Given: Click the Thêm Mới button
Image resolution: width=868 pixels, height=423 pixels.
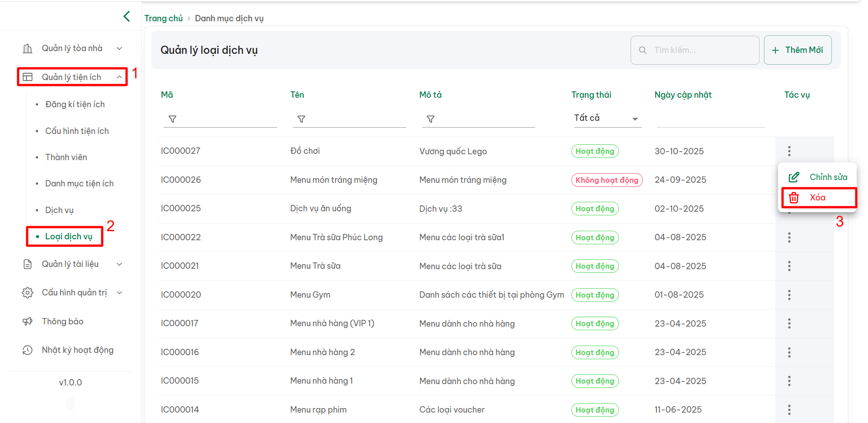Looking at the screenshot, I should (797, 50).
